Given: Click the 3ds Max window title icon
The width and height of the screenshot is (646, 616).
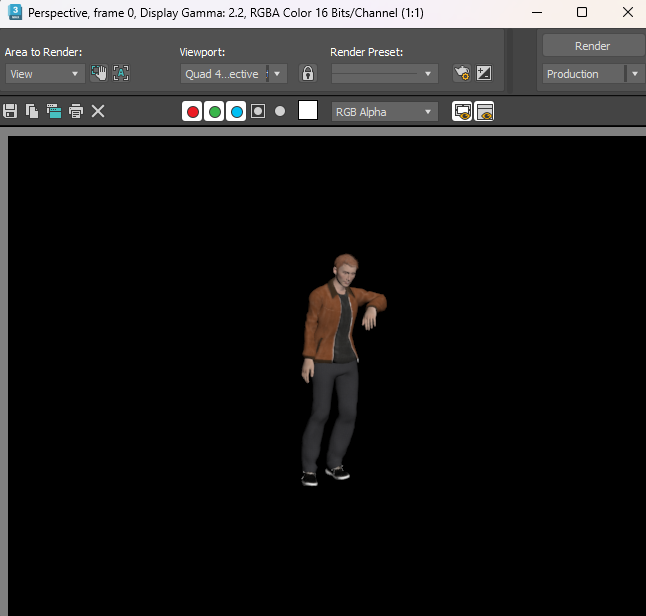Looking at the screenshot, I should (15, 12).
